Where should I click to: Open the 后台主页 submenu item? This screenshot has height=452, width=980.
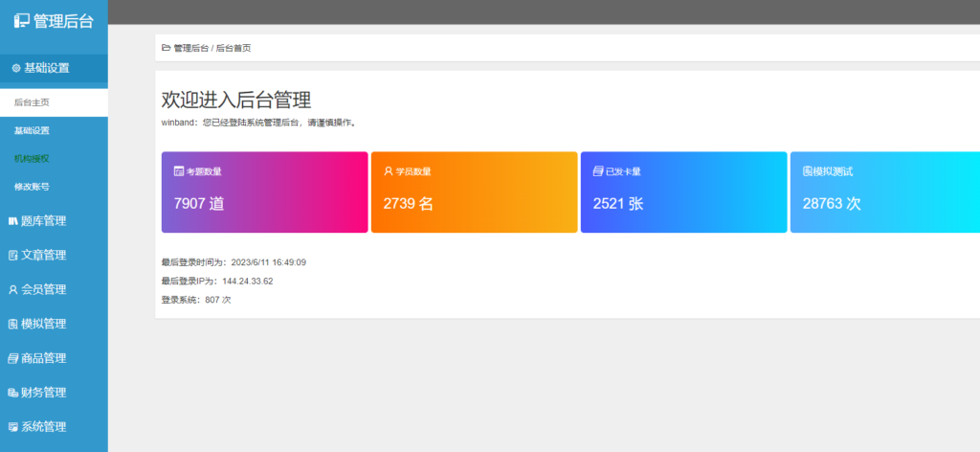point(54,102)
